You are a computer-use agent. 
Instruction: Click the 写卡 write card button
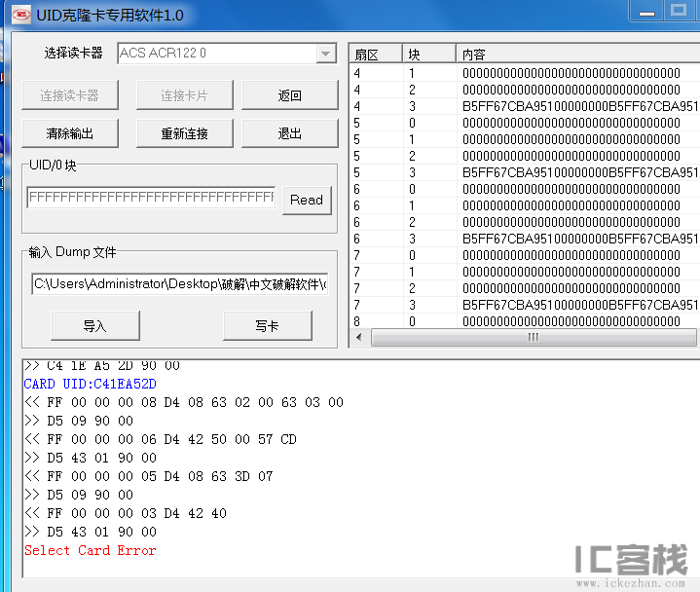267,326
